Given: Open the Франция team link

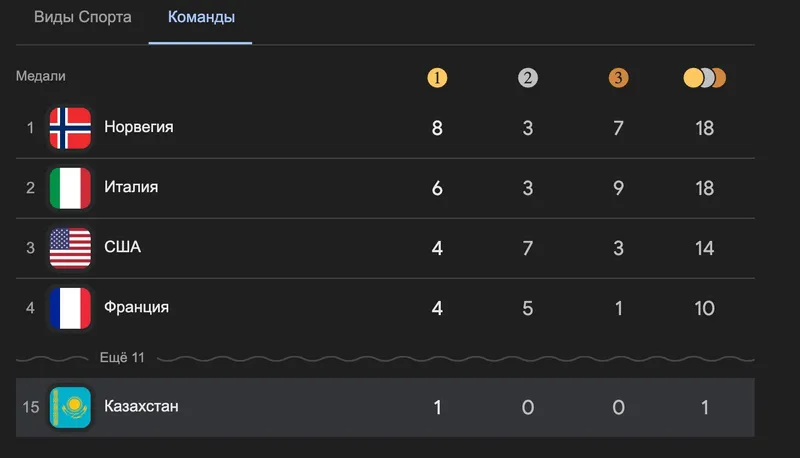Looking at the screenshot, I should [136, 307].
